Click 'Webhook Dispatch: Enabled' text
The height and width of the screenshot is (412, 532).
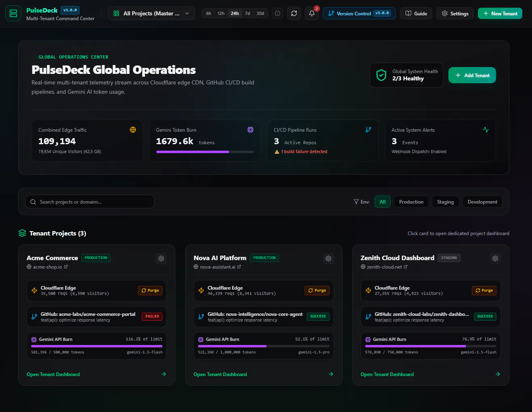(419, 152)
